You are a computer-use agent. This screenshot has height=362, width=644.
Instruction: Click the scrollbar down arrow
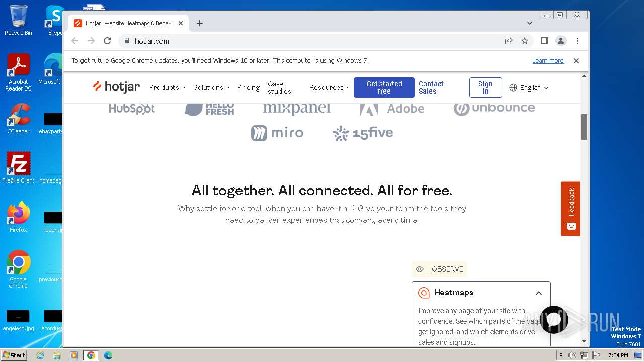(584, 341)
